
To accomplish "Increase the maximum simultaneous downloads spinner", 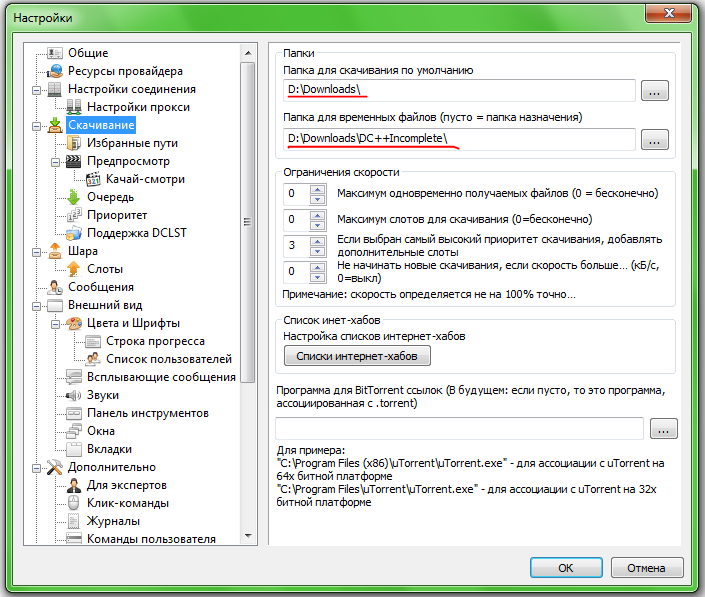I will [318, 188].
